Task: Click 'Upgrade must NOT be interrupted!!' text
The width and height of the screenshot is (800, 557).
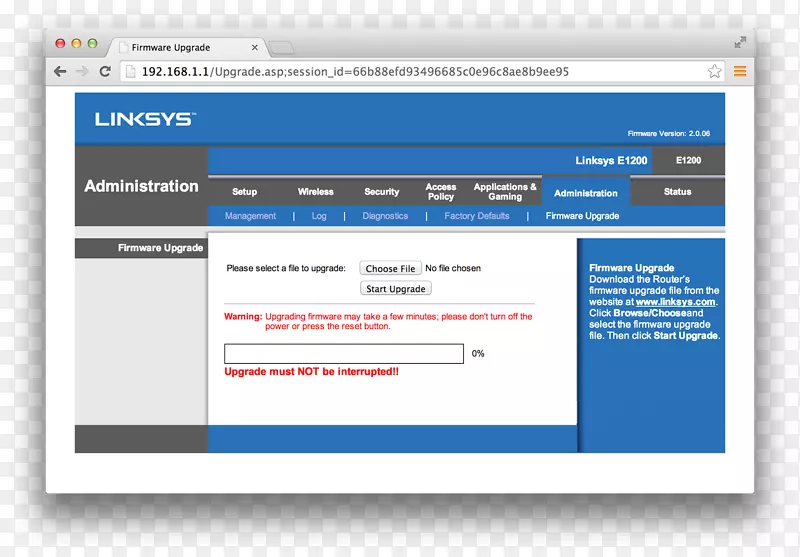Action: coord(311,372)
